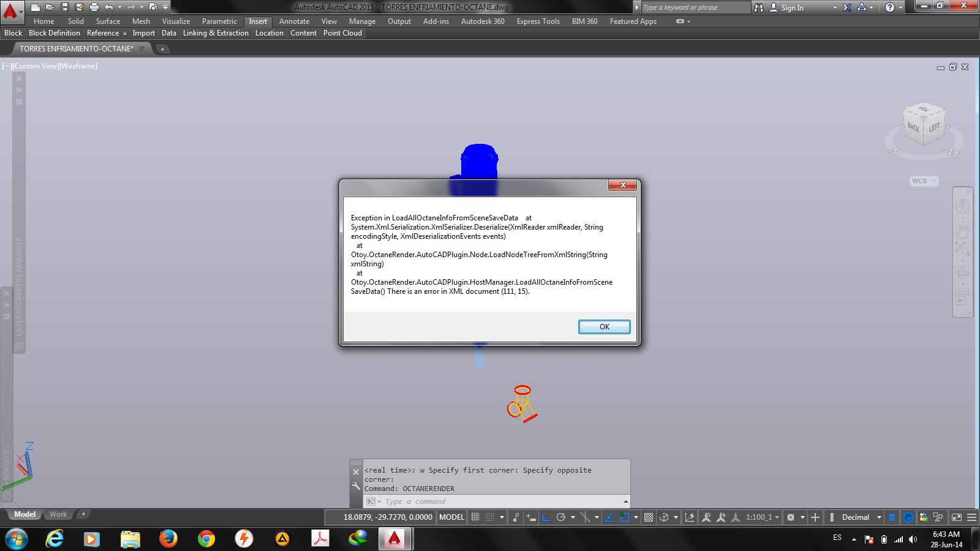Switch to the Visualize ribbon tab
980x551 pixels.
176,21
